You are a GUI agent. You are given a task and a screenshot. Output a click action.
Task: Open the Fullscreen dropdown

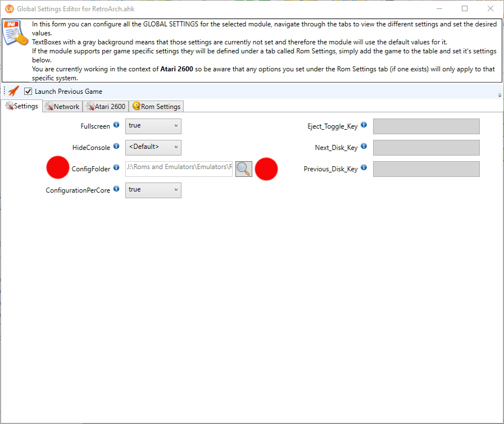tap(153, 126)
